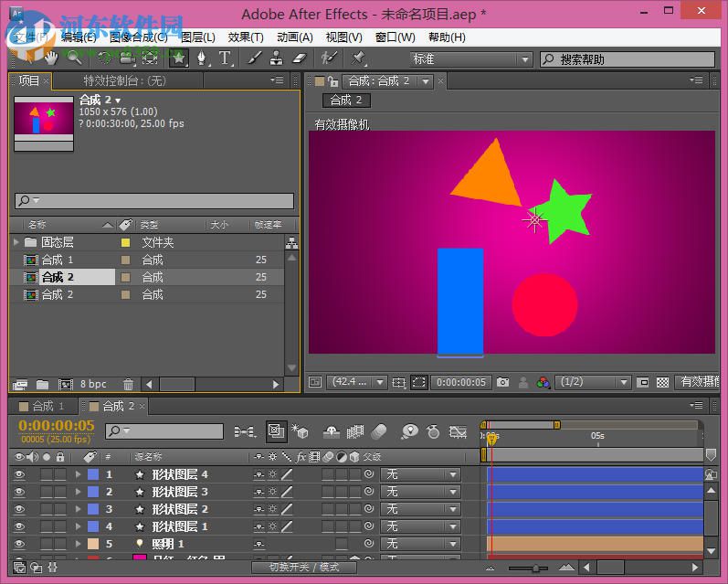Open the 效果(T) menu
Viewport: 728px width, 584px height.
coord(245,37)
